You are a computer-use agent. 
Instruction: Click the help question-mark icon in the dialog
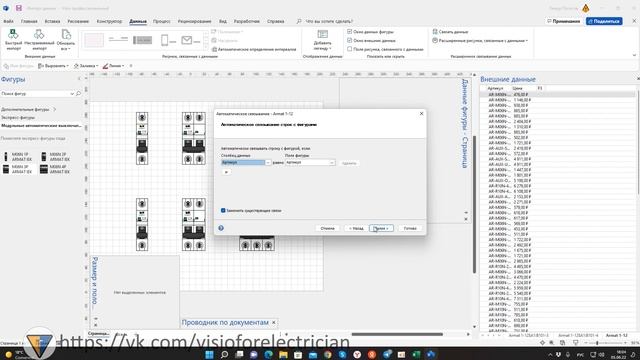pyautogui.click(x=221, y=228)
